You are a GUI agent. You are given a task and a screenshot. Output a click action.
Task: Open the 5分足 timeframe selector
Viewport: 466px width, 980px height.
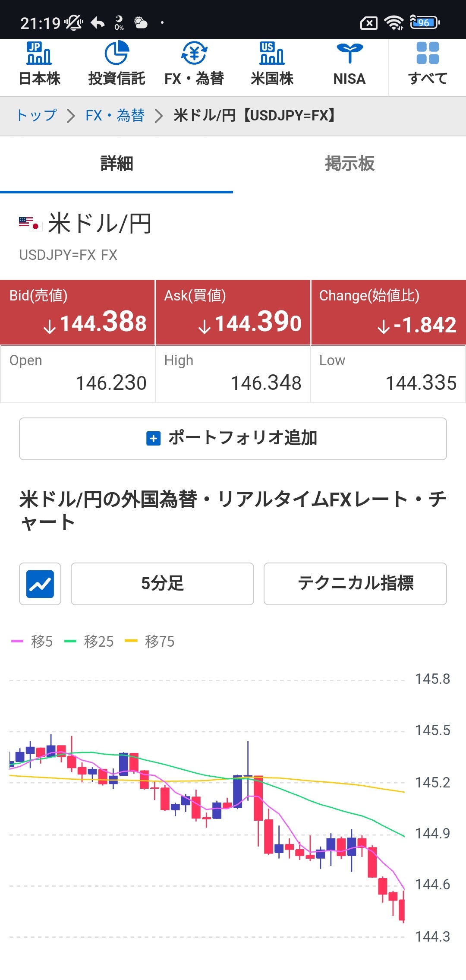(x=162, y=584)
